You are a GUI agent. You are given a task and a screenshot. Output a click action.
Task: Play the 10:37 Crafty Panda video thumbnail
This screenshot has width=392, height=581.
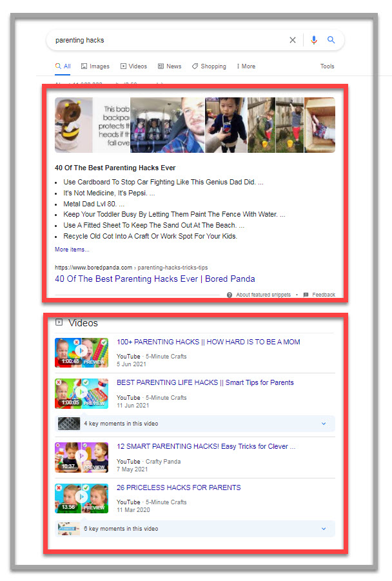click(81, 457)
